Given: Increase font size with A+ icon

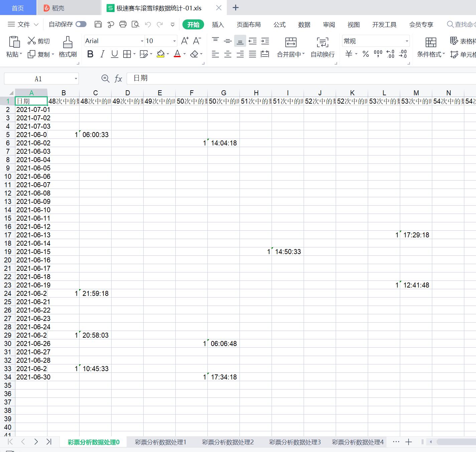Looking at the screenshot, I should pos(185,41).
